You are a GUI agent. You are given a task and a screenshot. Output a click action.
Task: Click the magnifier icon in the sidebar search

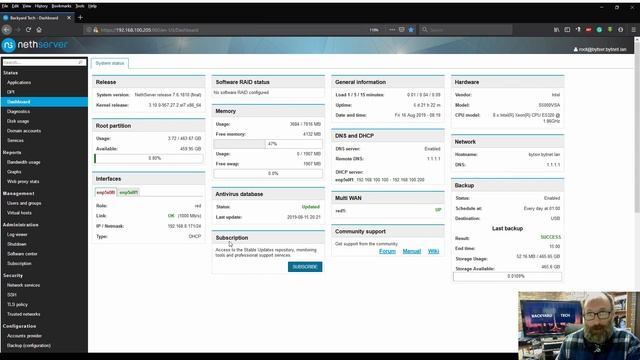pos(80,62)
